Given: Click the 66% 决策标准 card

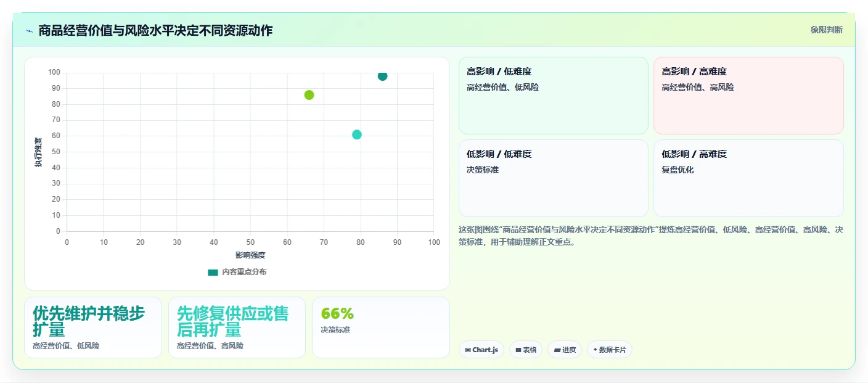Looking at the screenshot, I should pos(381,327).
